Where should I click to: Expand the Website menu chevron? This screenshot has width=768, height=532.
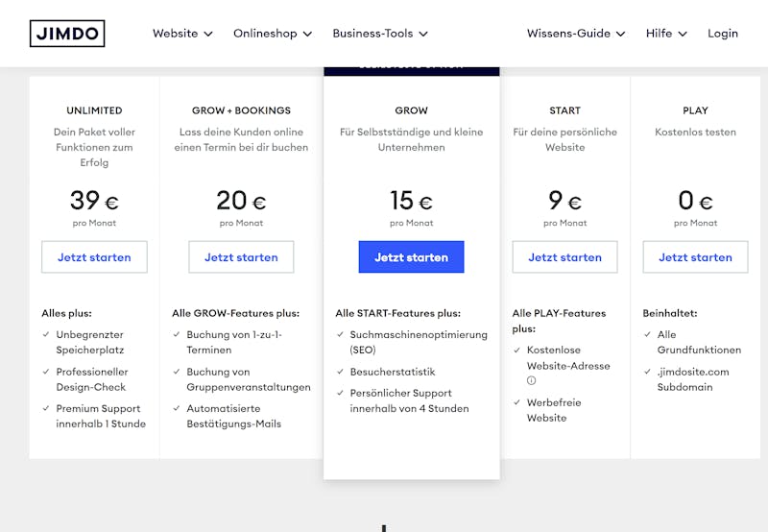[208, 34]
